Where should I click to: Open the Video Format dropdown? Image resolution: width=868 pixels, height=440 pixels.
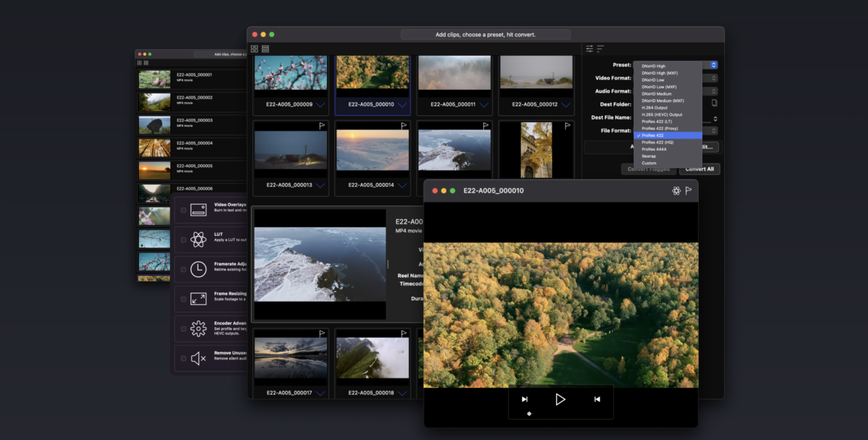(714, 78)
